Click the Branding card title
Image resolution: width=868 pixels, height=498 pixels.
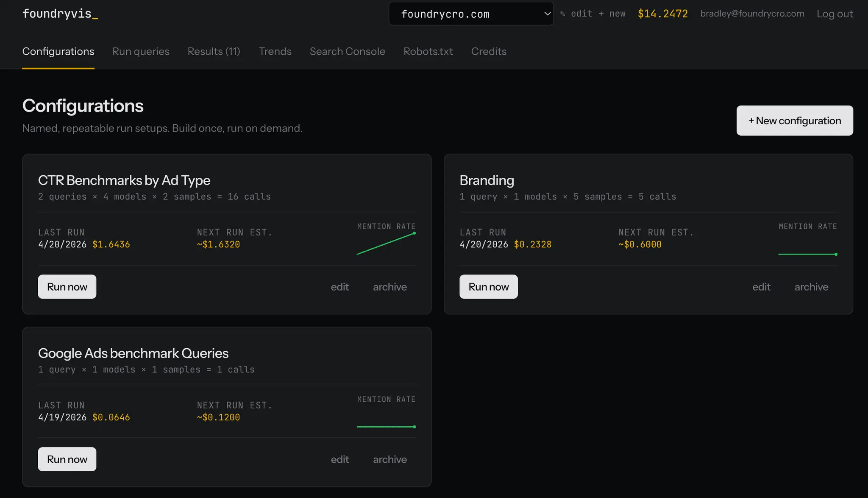pos(487,180)
